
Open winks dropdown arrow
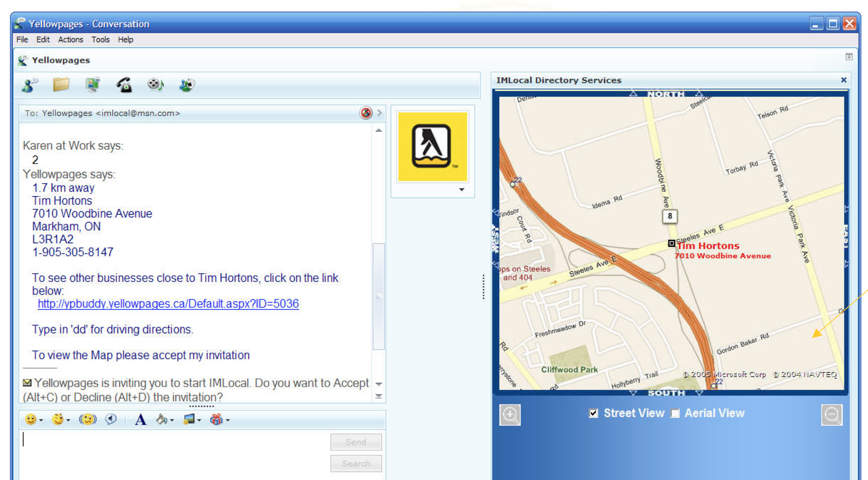tap(69, 421)
